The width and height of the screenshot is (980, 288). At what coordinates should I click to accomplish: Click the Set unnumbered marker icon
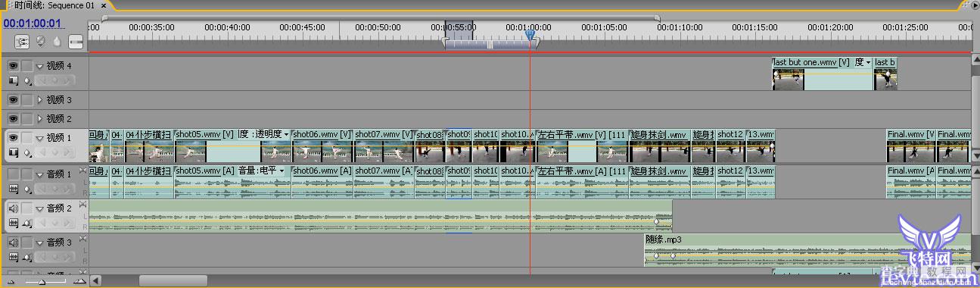coord(57,41)
